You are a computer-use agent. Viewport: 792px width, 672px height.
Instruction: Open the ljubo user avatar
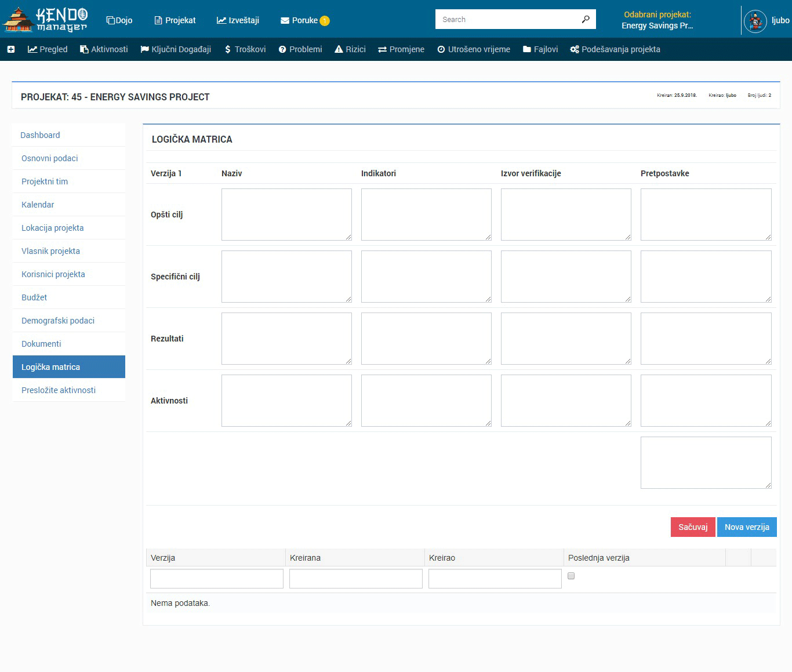755,21
